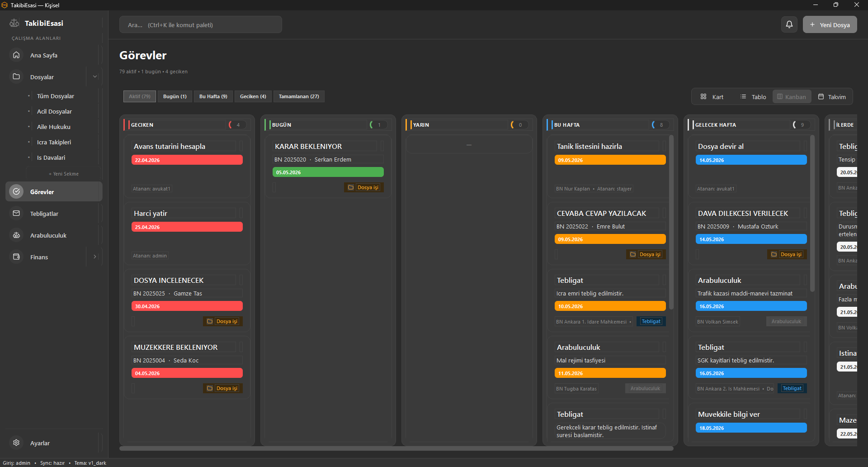Click BN 2025009 · Mustafa Ozturk text
This screenshot has width=868, height=467.
pyautogui.click(x=738, y=226)
